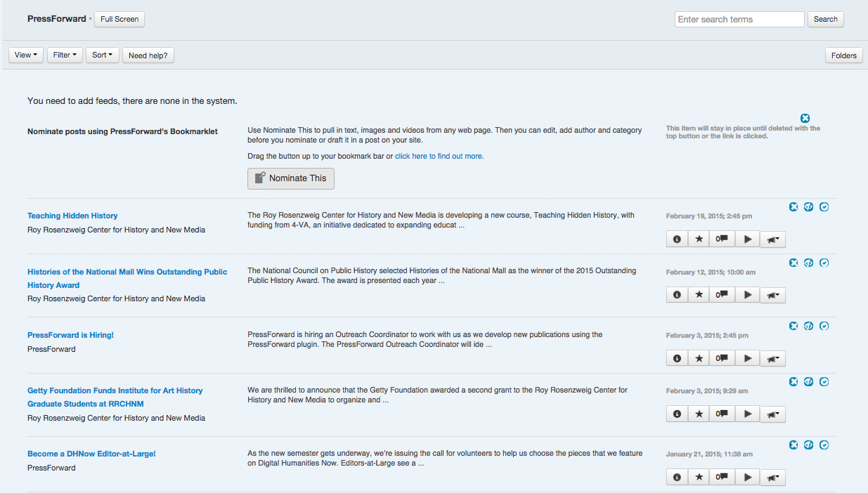This screenshot has height=493, width=868.
Task: Open comments on Histories of the National Mall
Action: [722, 295]
